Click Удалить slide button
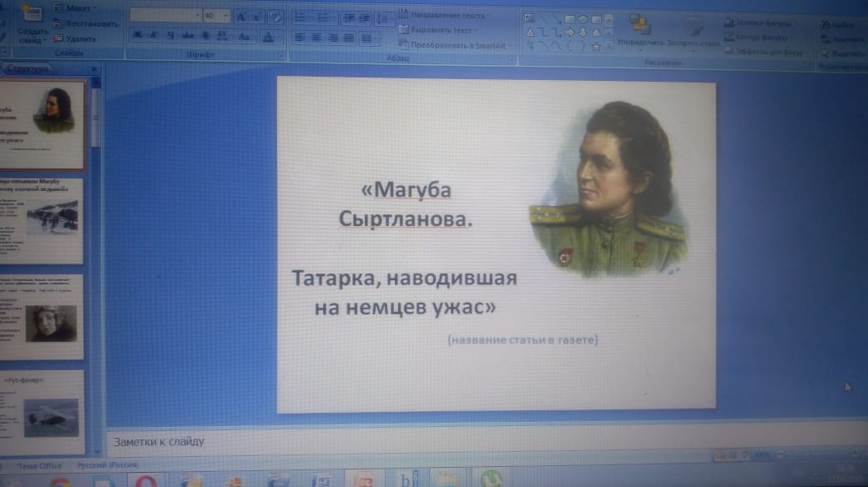The image size is (868, 487). [75, 38]
